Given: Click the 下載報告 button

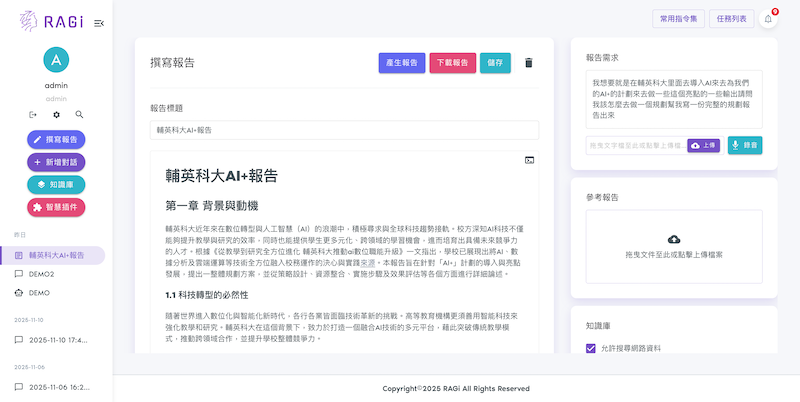Looking at the screenshot, I should click(452, 62).
